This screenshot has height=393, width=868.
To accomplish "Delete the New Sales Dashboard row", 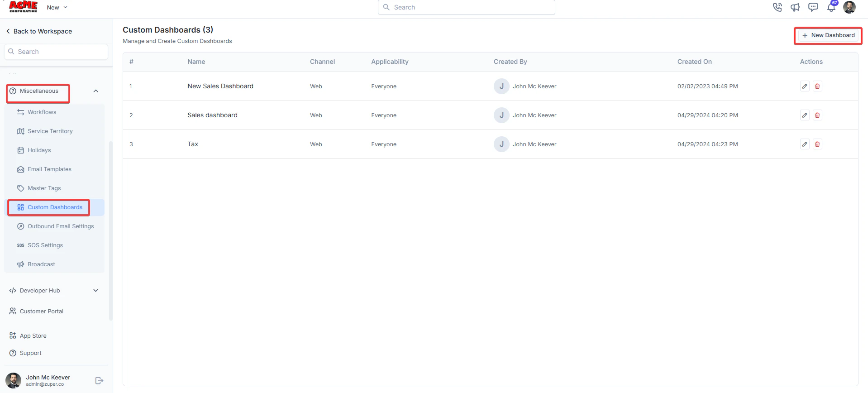I will tap(817, 86).
